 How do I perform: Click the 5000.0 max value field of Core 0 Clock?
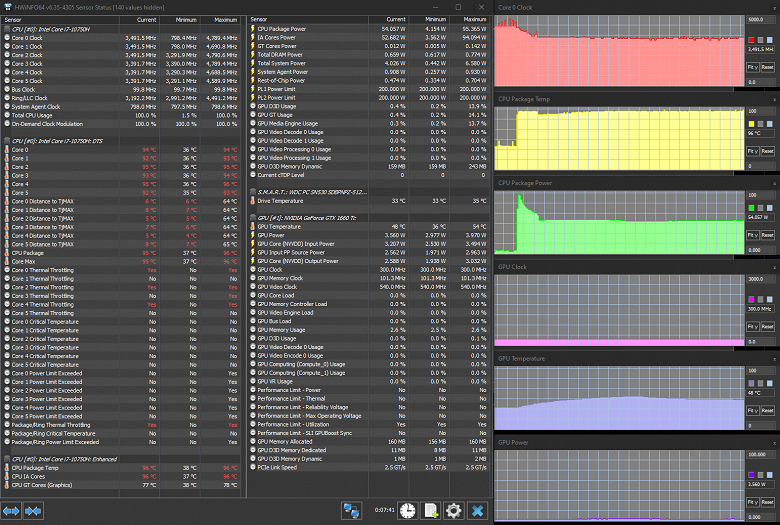(x=761, y=20)
